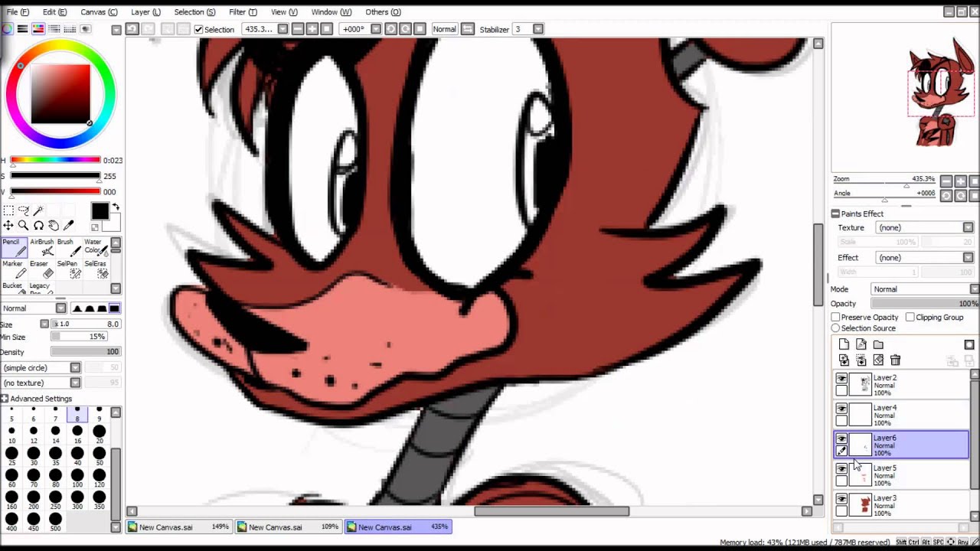The image size is (980, 551).
Task: Flip the canvas view horizontally
Action: 467,29
